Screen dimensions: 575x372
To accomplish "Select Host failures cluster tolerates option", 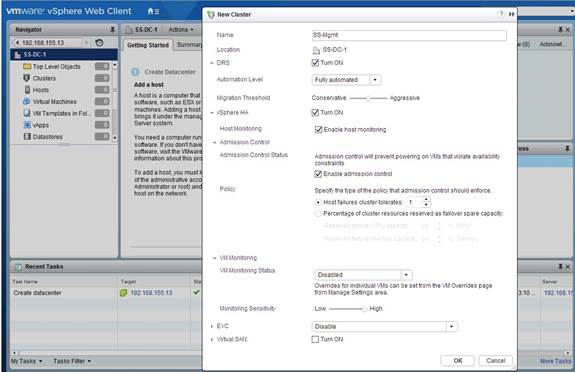I will click(318, 202).
